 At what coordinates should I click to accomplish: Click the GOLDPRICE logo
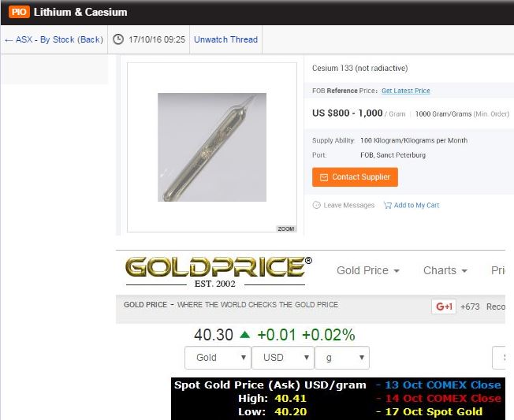(x=218, y=272)
